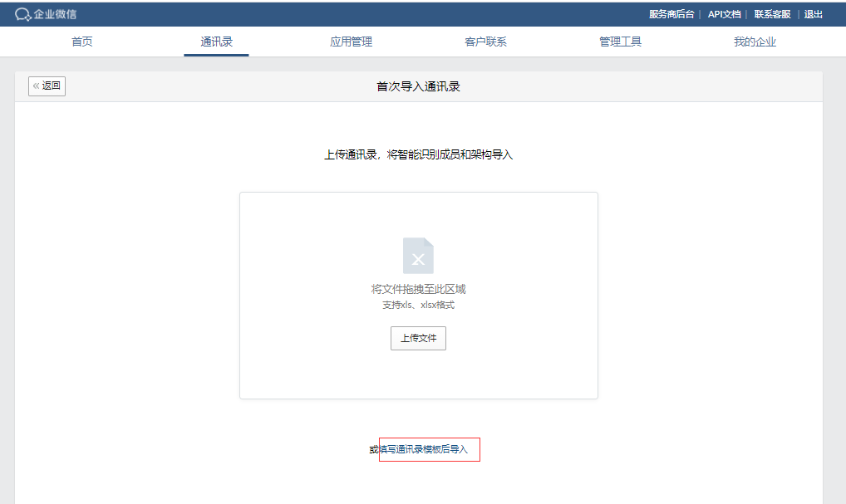Open the 应用管理 tab
846x504 pixels.
[x=352, y=42]
